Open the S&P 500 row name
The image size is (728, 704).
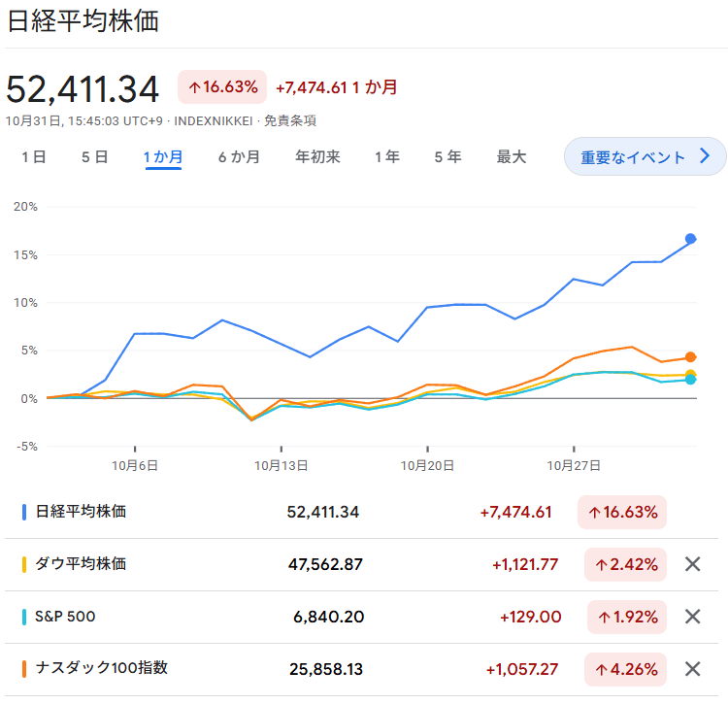[65, 617]
